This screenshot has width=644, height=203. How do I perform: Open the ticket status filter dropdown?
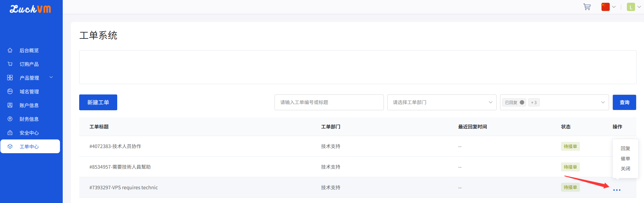click(554, 102)
